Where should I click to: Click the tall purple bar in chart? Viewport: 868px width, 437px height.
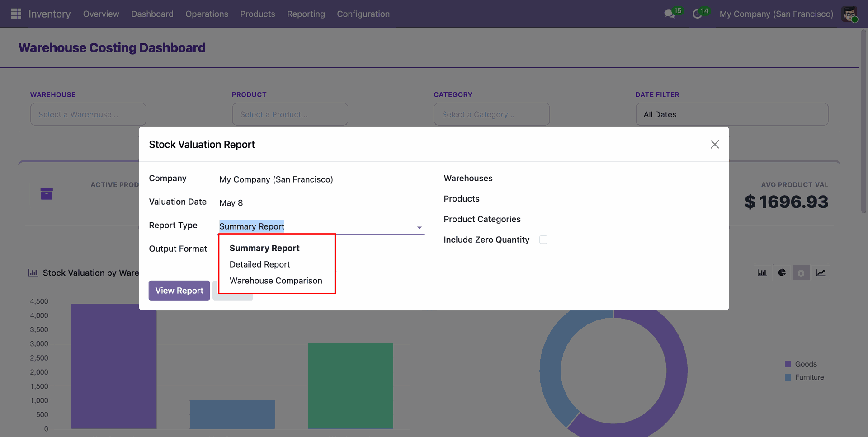click(114, 366)
